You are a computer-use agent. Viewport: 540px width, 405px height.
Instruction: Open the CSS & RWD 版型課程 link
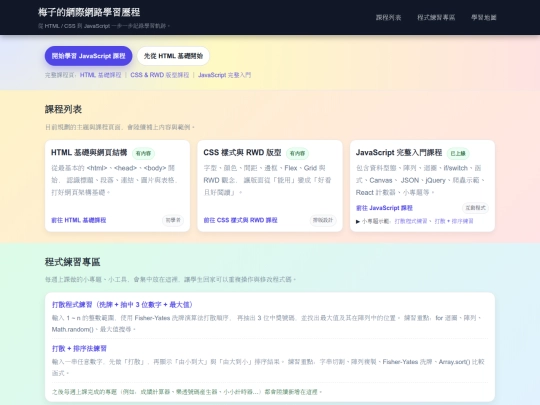click(x=159, y=75)
